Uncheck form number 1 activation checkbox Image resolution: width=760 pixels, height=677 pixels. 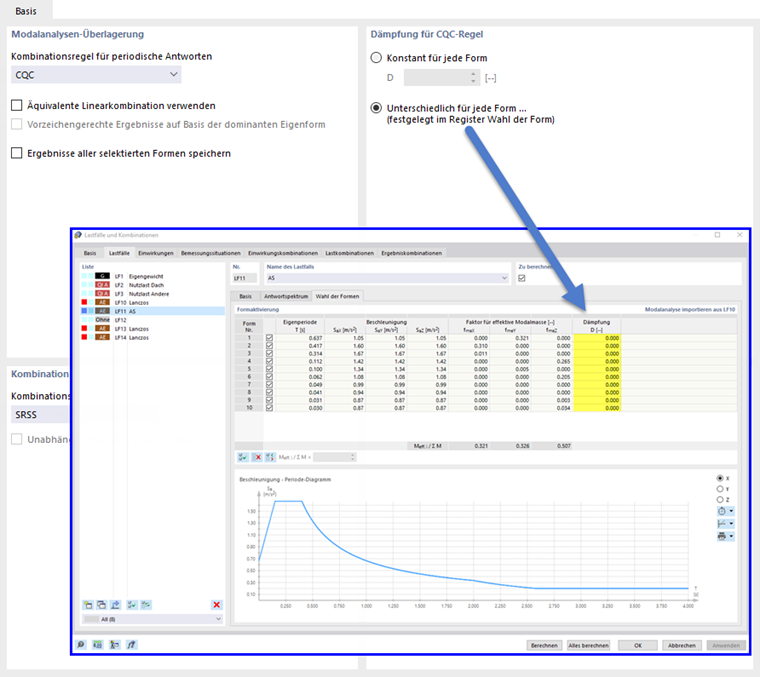point(269,338)
